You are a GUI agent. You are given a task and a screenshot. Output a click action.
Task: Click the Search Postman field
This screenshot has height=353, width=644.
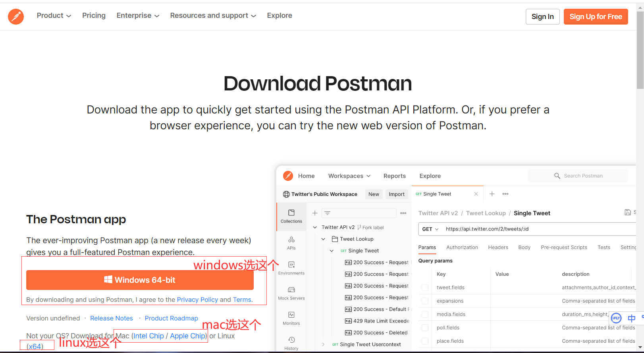pos(578,176)
